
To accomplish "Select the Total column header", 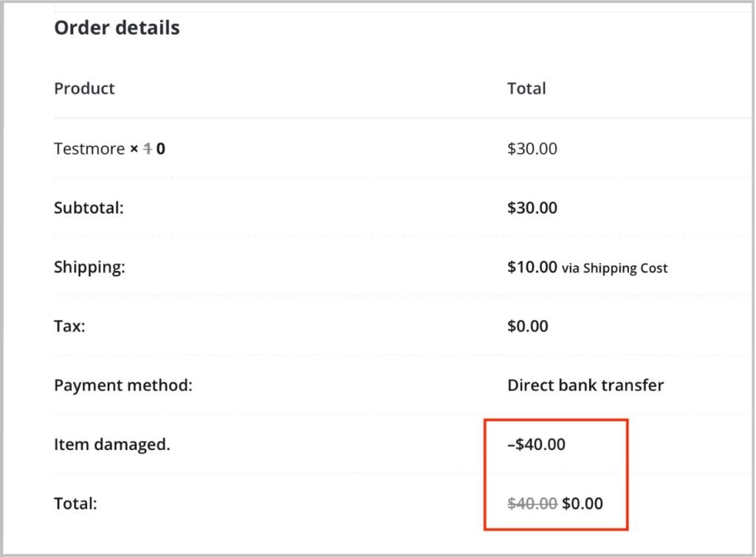I will [x=526, y=89].
